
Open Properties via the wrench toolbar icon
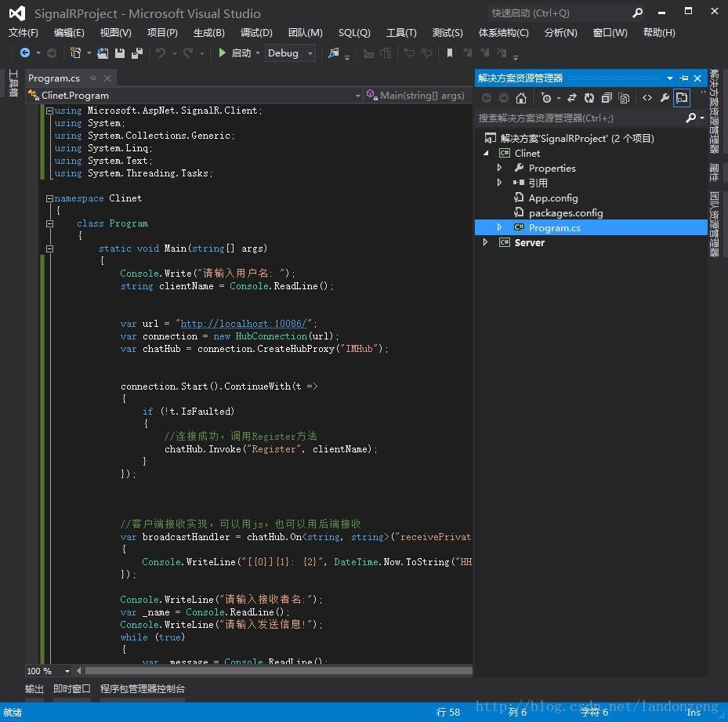pyautogui.click(x=665, y=98)
